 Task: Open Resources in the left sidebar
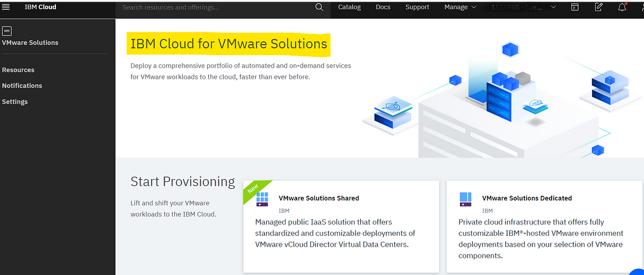click(x=18, y=70)
